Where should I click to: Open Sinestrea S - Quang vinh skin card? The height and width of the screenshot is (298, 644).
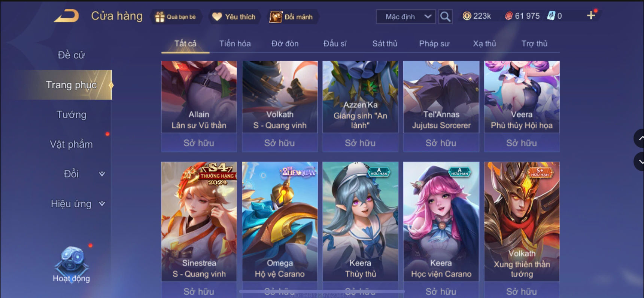[x=199, y=221]
